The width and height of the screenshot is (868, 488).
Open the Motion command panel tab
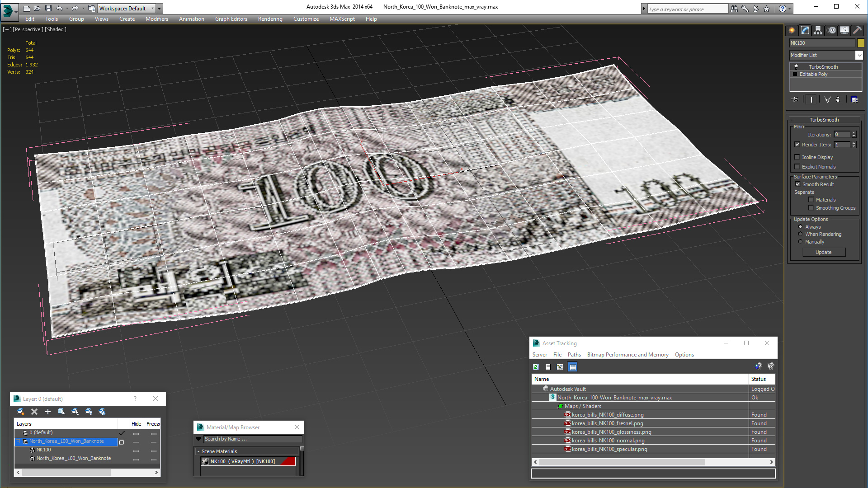(832, 30)
